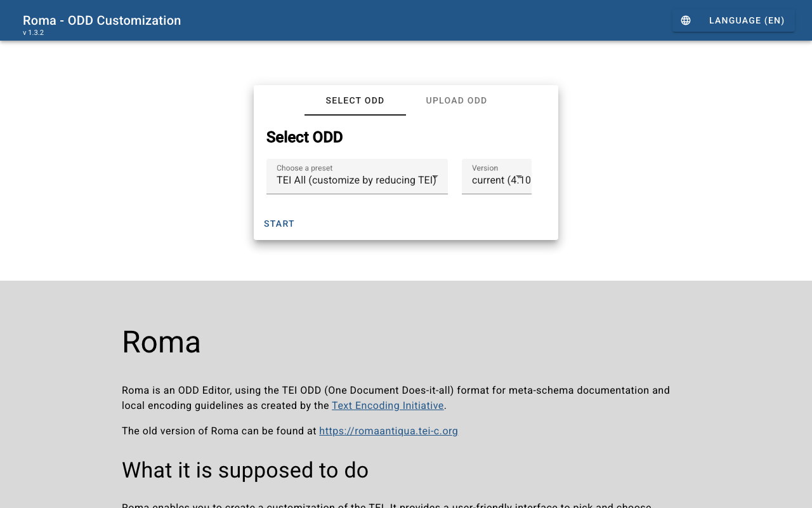The image size is (812, 508).
Task: Click the What it is supposed to do heading
Action: [245, 470]
